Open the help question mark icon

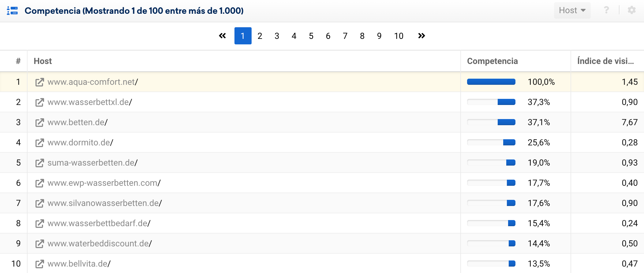tap(606, 10)
